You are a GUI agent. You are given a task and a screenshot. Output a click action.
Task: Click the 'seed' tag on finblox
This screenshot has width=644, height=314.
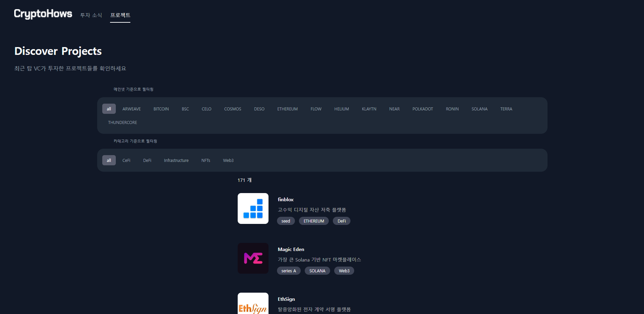pos(286,221)
